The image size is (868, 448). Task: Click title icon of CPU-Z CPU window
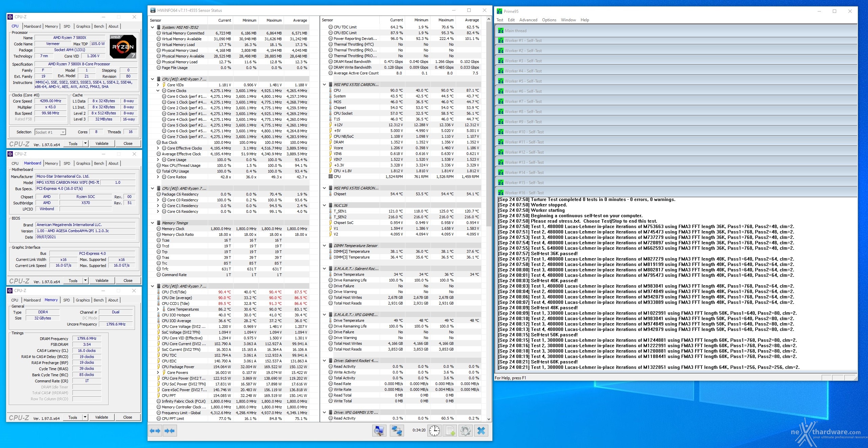[x=10, y=17]
